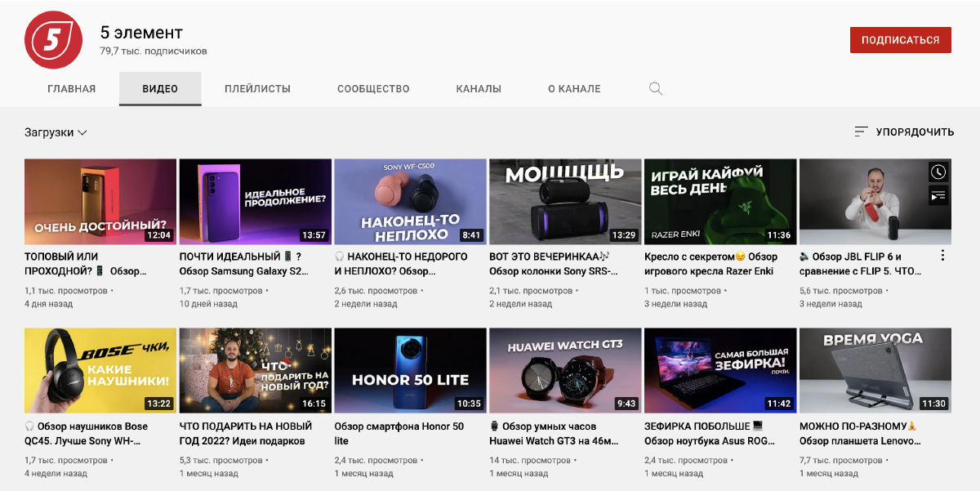Click the 4 недели назад upload date

(56, 474)
